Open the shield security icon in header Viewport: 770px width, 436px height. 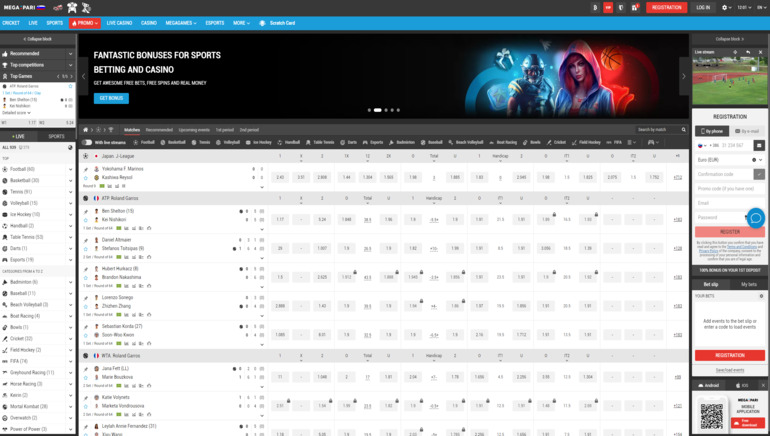(621, 7)
